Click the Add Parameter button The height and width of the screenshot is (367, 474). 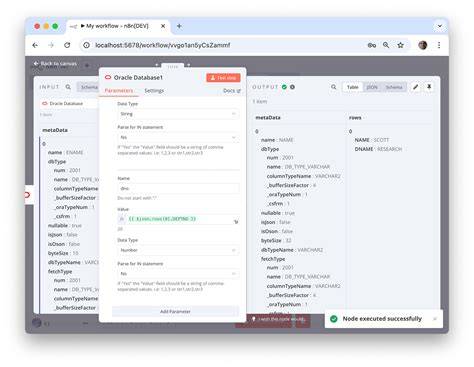coord(175,311)
